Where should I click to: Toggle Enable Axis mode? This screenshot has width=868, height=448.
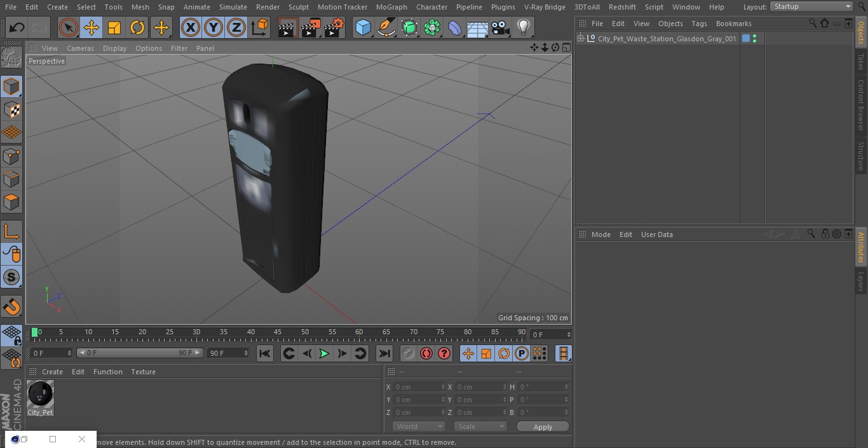[x=11, y=231]
